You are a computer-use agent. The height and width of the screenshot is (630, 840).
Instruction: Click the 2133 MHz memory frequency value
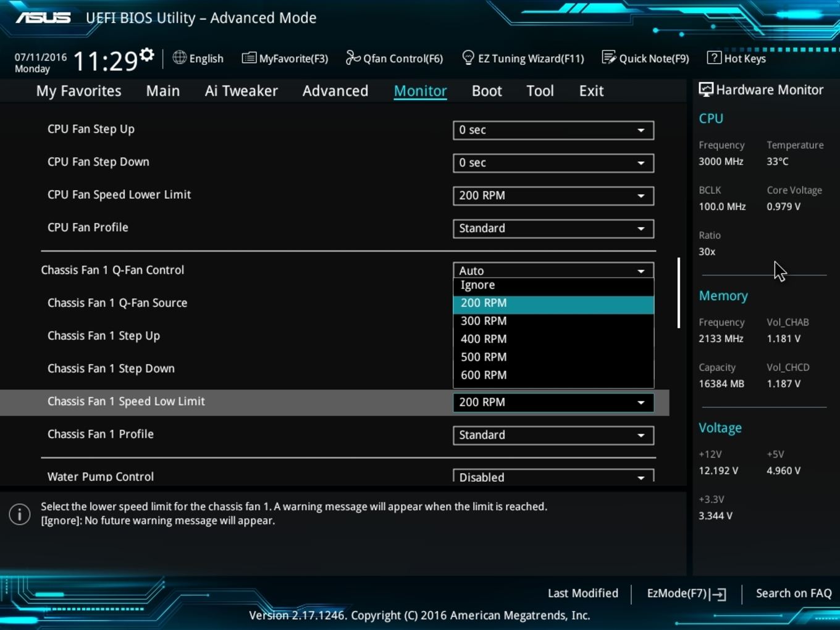[721, 338]
